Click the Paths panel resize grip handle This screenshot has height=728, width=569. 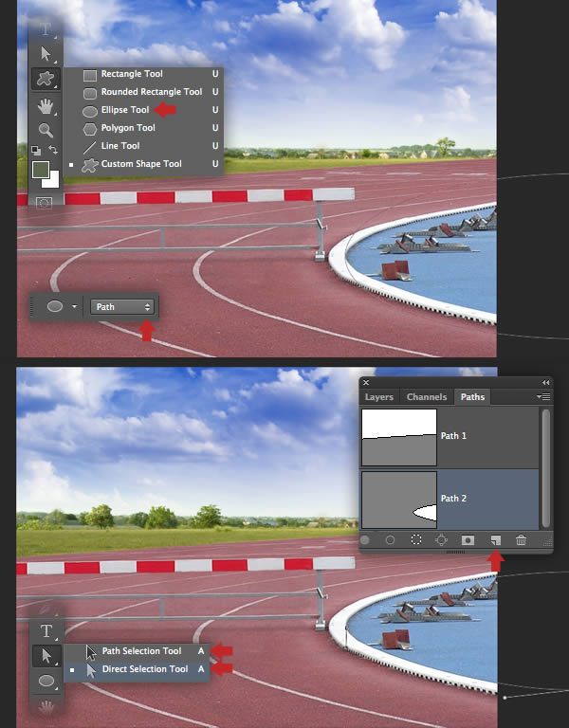548,542
